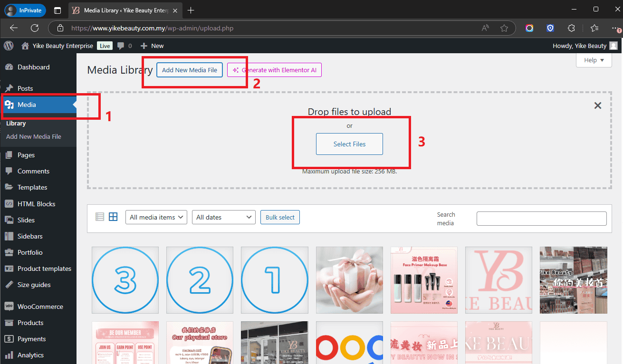Refresh the page with reload icon
This screenshot has height=364, width=623.
(35, 28)
